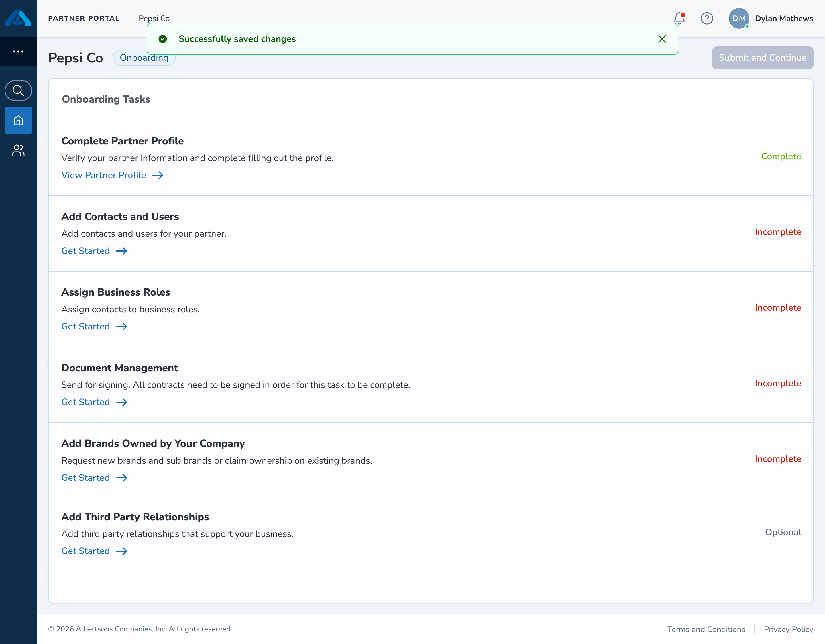825x644 pixels.
Task: Open the help question mark icon
Action: [x=707, y=18]
